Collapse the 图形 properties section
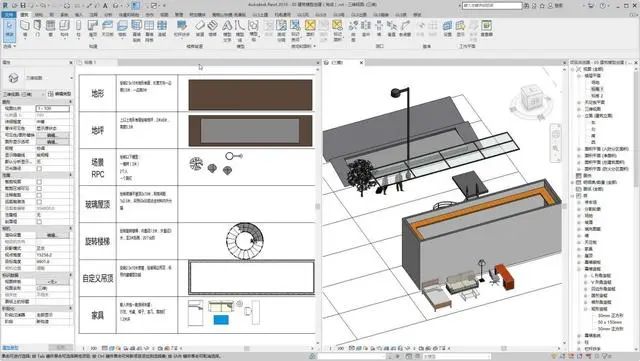 (x=71, y=102)
